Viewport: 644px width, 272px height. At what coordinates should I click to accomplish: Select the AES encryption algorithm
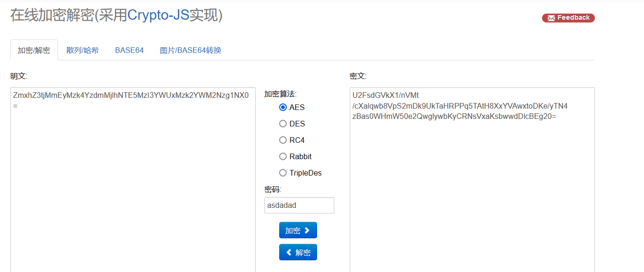(x=283, y=107)
